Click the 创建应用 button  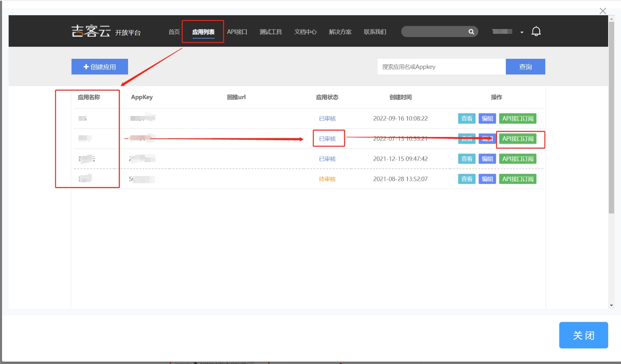(99, 67)
